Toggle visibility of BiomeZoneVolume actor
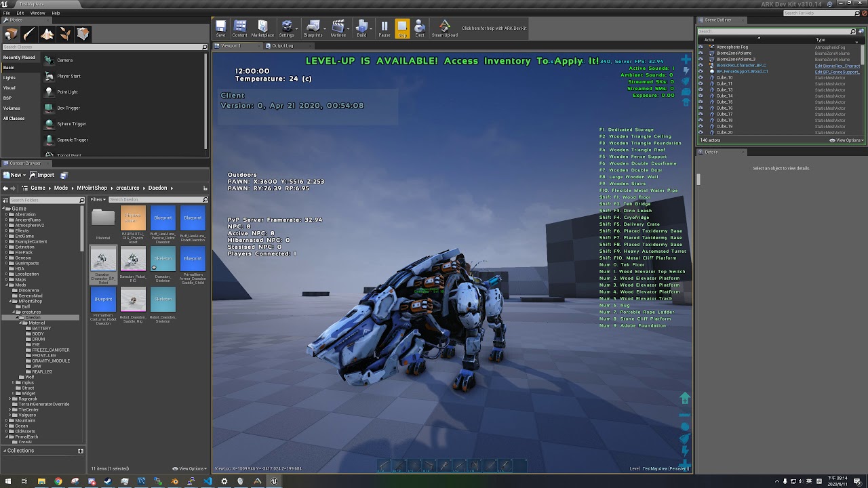 [x=701, y=53]
